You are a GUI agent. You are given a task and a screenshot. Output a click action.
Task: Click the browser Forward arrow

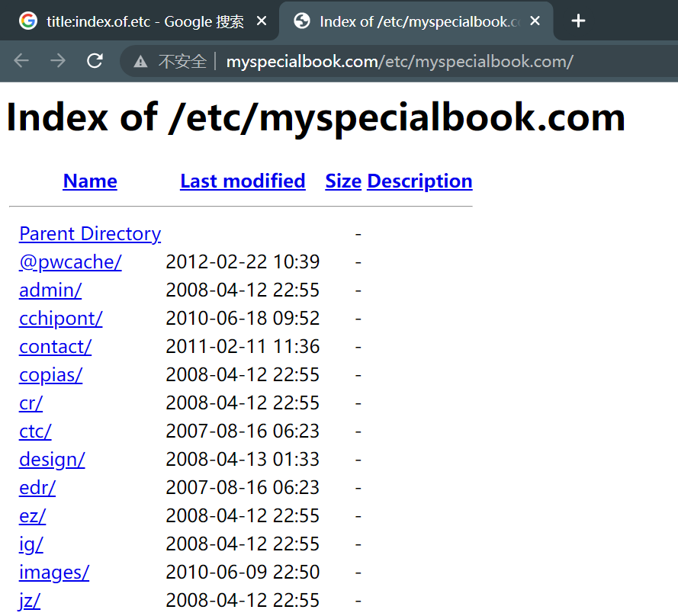[x=58, y=61]
